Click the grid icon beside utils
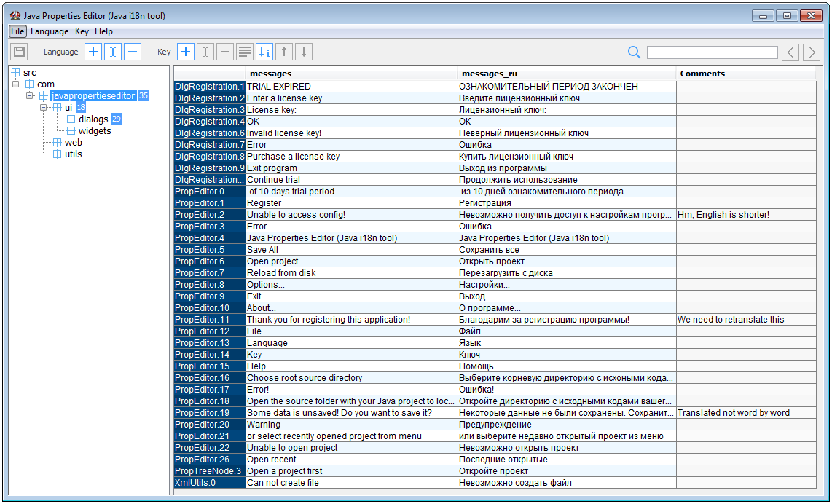This screenshot has width=832, height=504. (x=58, y=154)
